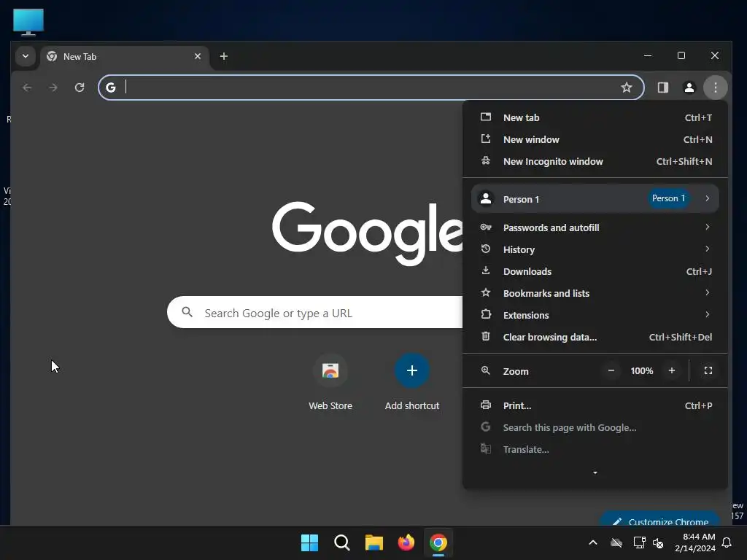Click the key icon beside Passwords and autofill
Viewport: 747px width, 560px height.
pyautogui.click(x=485, y=227)
